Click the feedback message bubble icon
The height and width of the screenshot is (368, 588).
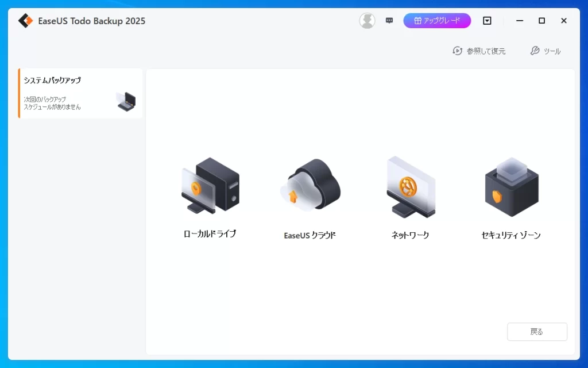(x=389, y=21)
